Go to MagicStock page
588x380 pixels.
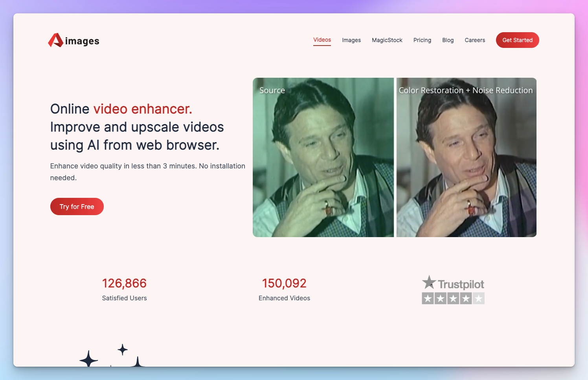click(x=387, y=40)
